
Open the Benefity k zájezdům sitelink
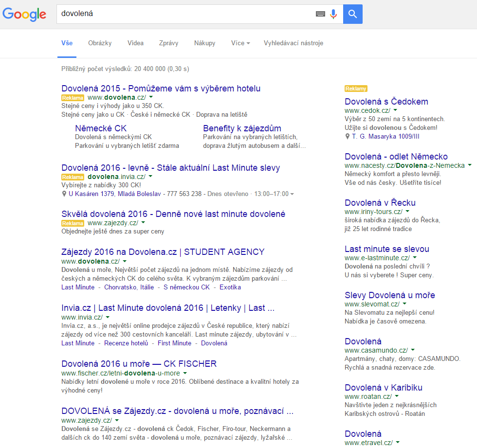(x=242, y=128)
